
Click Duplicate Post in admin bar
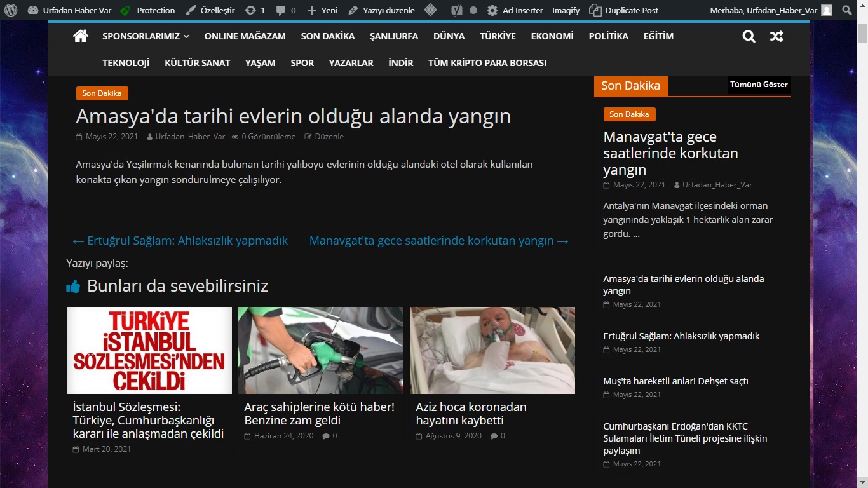tap(623, 10)
